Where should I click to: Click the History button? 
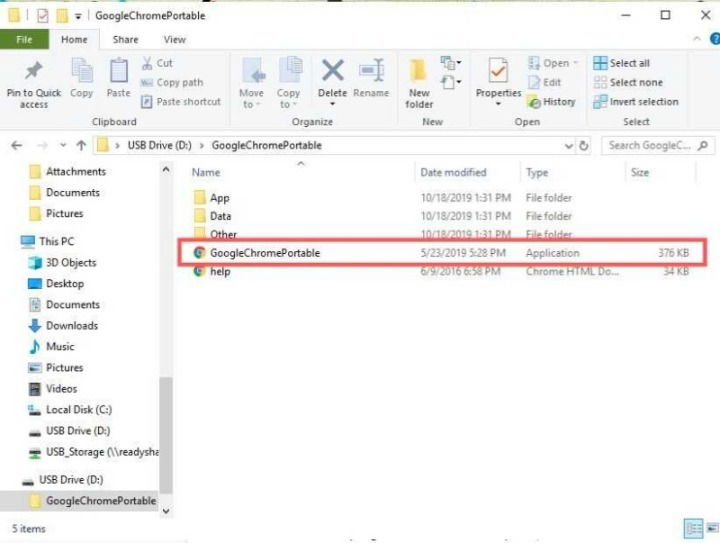pyautogui.click(x=551, y=101)
